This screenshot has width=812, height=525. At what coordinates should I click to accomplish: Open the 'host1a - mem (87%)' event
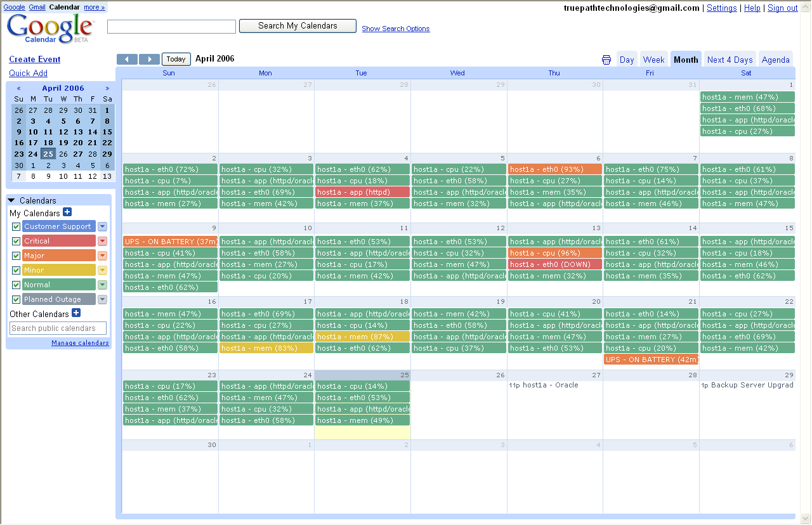[x=362, y=337]
